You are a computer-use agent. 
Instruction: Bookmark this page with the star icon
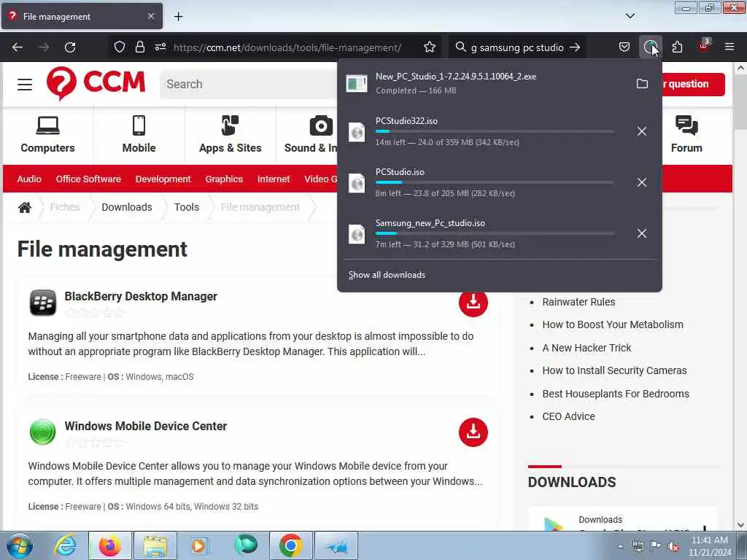pyautogui.click(x=429, y=47)
